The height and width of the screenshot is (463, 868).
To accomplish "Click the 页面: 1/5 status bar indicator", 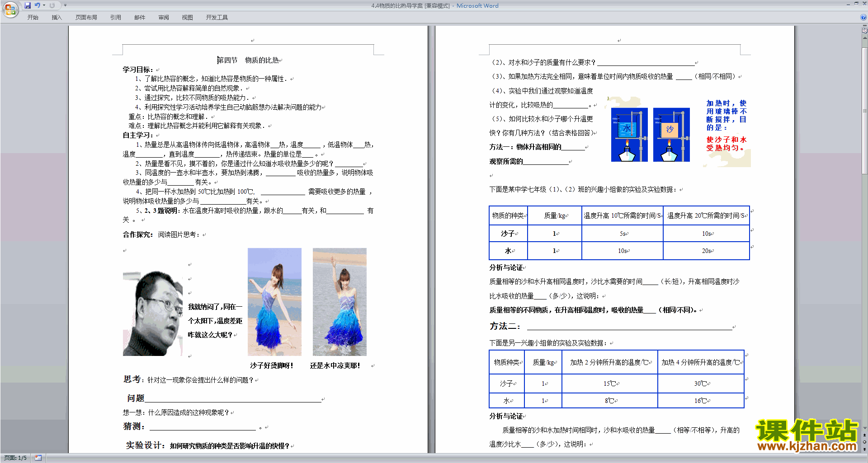I will click(15, 458).
